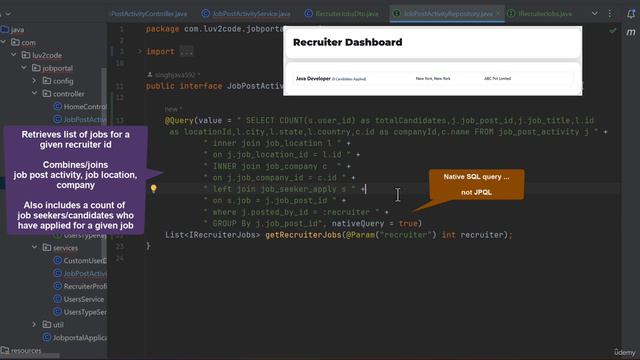Click the project panel horizontal scrollbar
Viewport: 640px width, 360px height.
click(30, 356)
